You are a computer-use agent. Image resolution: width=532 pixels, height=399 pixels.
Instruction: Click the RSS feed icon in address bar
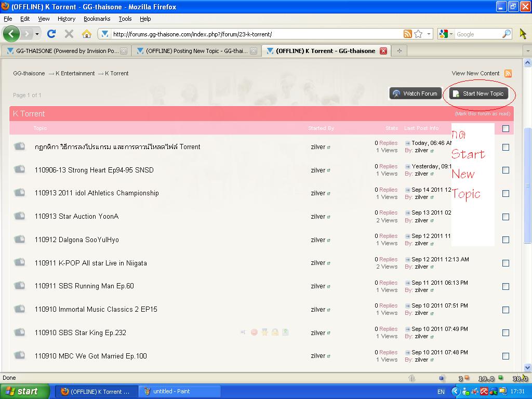[407, 34]
